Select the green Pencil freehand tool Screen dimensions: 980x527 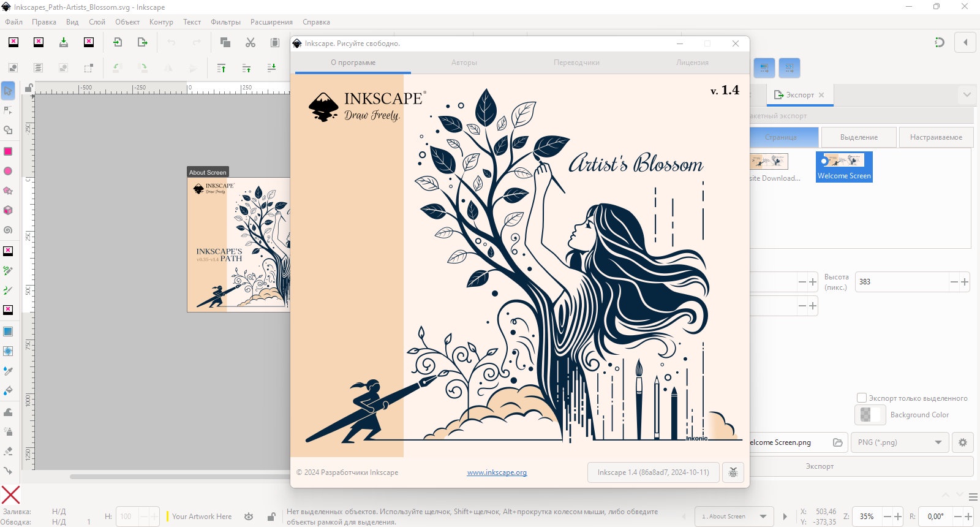coord(8,270)
